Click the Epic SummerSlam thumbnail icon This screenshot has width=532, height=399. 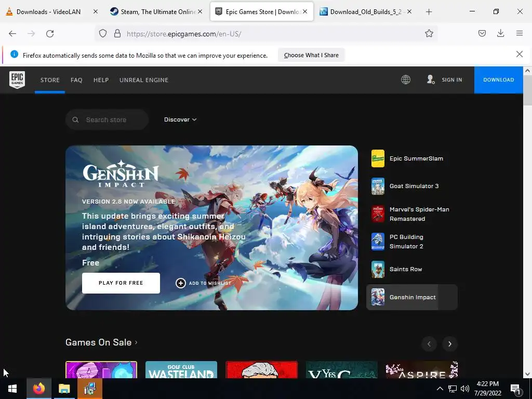tap(378, 158)
